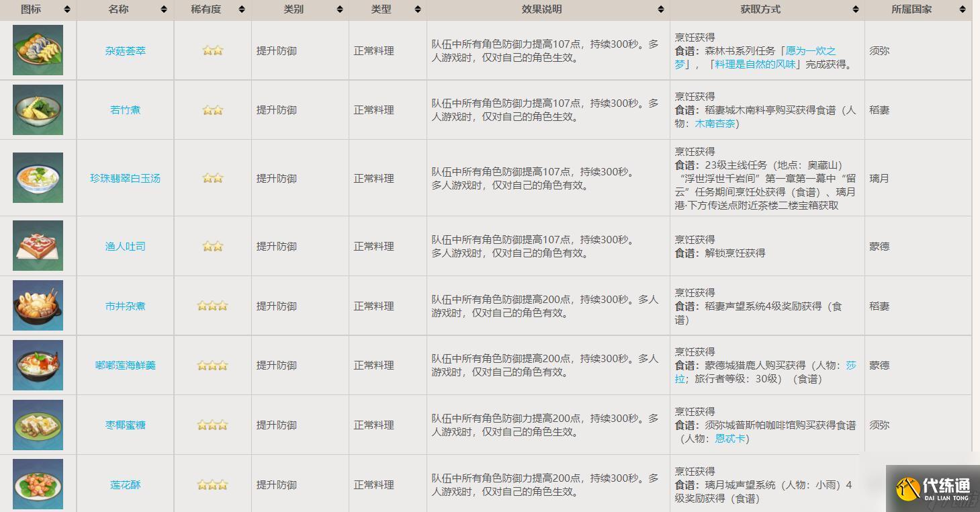Open the 恩忒卡 character link
Image resolution: width=980 pixels, height=512 pixels.
(x=730, y=439)
